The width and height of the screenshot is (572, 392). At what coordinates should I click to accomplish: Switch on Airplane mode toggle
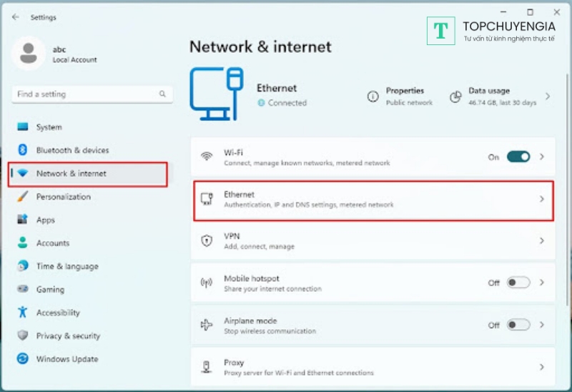(x=518, y=325)
